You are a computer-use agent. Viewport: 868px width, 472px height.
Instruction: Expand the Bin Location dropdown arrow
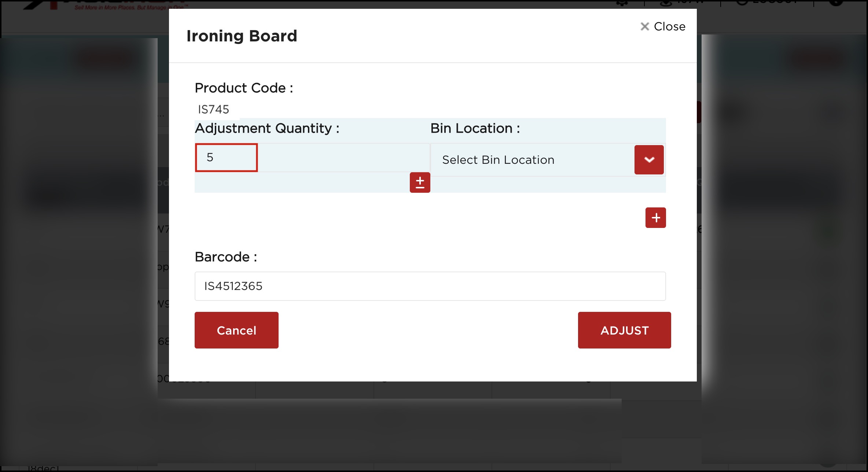tap(649, 160)
